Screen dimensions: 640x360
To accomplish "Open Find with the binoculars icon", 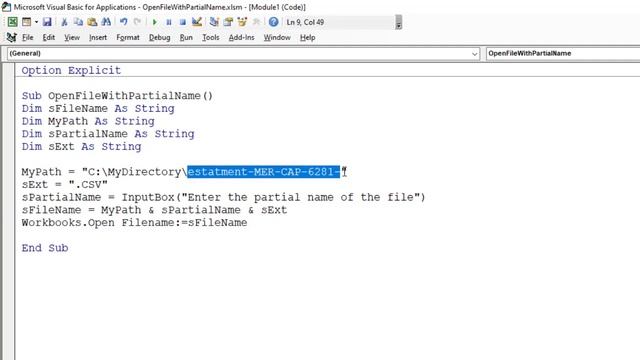I will (106, 22).
